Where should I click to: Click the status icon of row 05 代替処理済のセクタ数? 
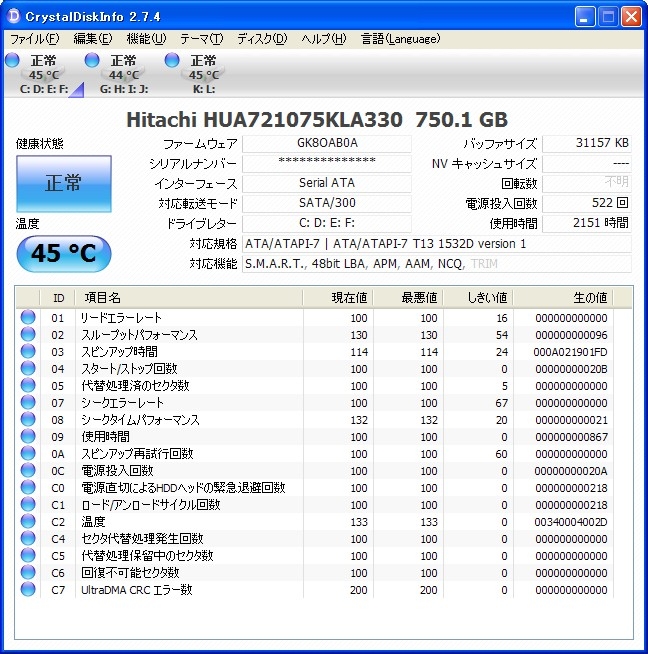(28, 385)
